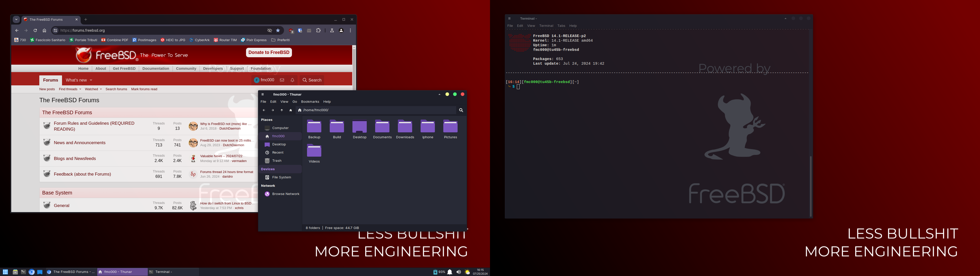This screenshot has width=980, height=276.
Task: Open Thunar's Go menu
Action: pyautogui.click(x=295, y=102)
